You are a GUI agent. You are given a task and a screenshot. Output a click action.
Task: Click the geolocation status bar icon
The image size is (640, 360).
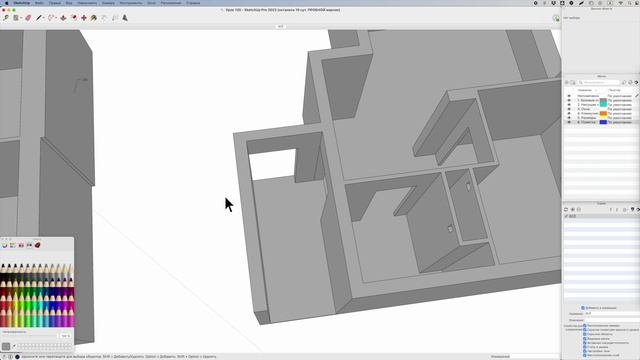(4, 357)
